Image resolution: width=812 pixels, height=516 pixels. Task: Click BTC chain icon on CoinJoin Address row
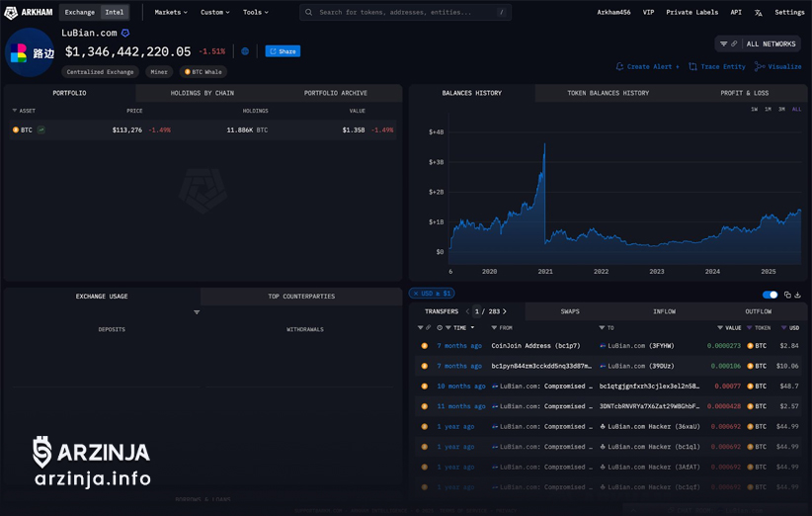tap(424, 346)
